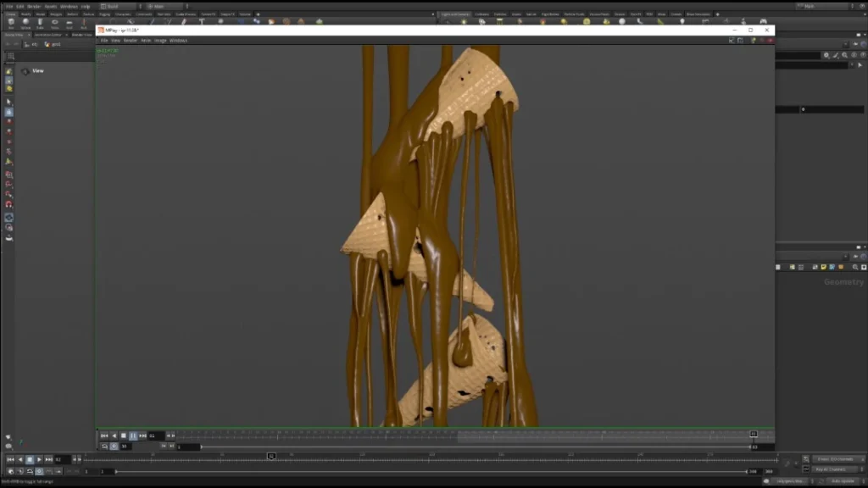The image size is (868, 488).
Task: Toggle MPlay realtime clock button
Action: coord(114,446)
